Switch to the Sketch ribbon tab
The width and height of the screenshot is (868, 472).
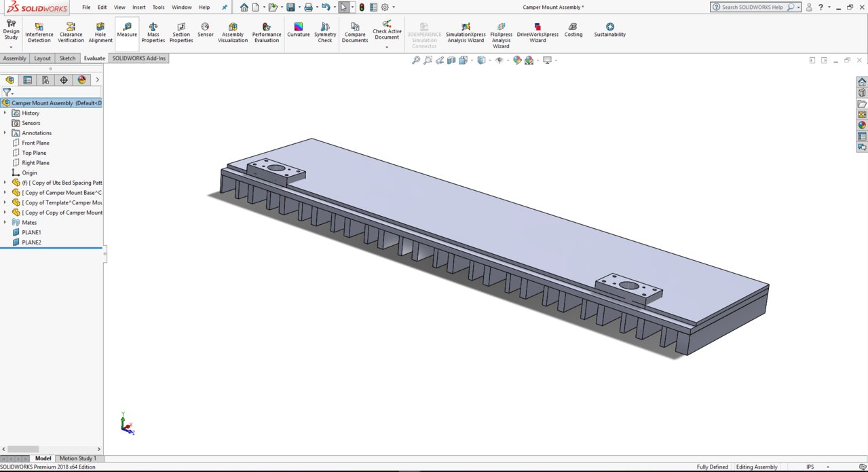point(68,58)
